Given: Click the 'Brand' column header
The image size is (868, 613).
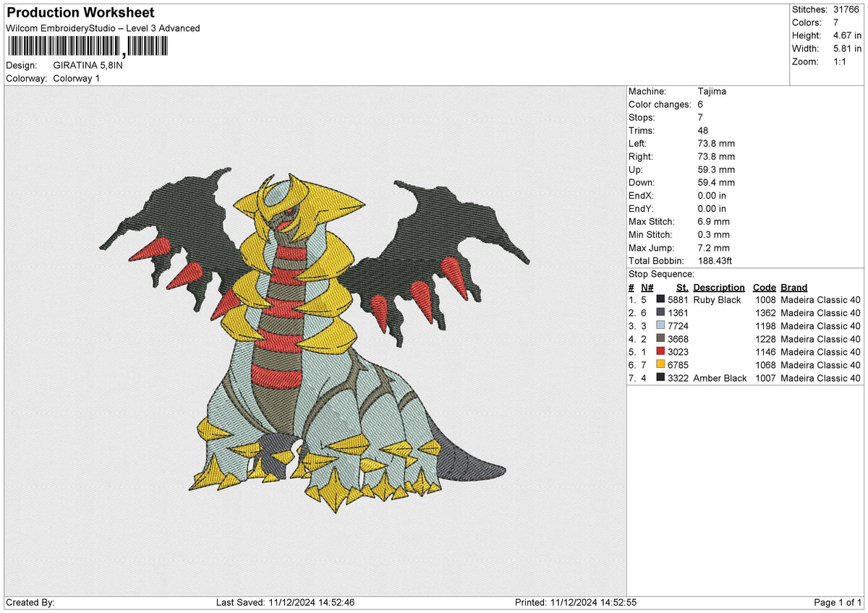Looking at the screenshot, I should click(794, 288).
